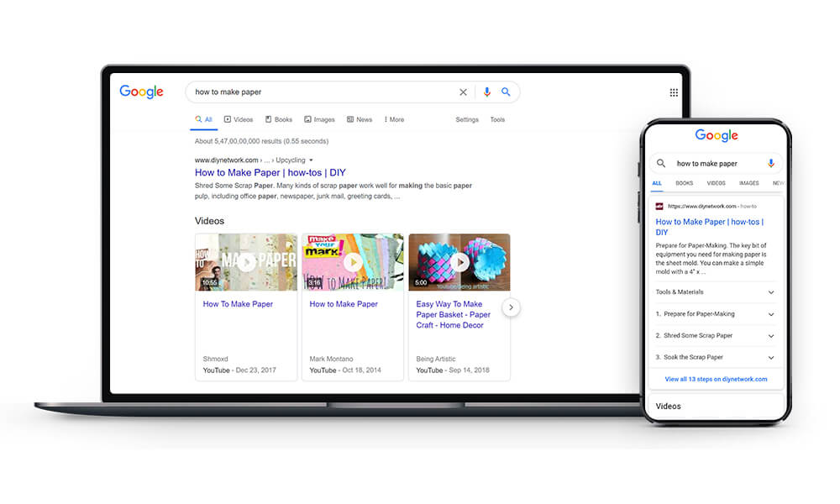The height and width of the screenshot is (504, 840).
Task: Switch to the News tab on desktop
Action: (x=359, y=119)
